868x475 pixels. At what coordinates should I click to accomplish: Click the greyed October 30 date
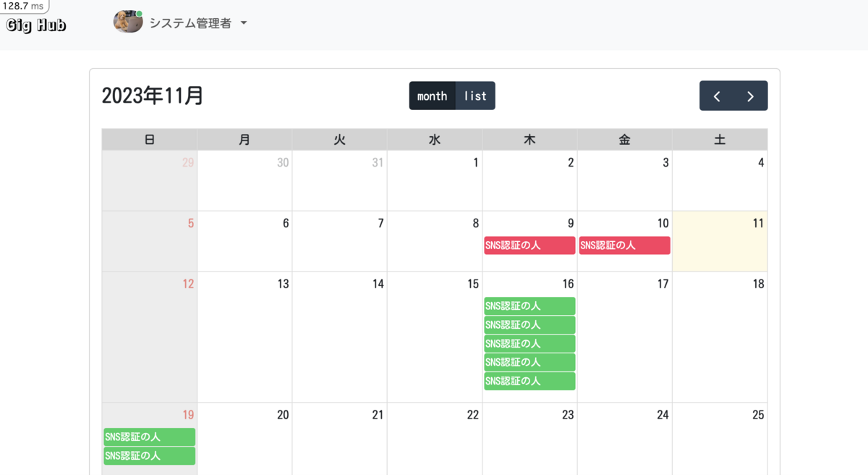pyautogui.click(x=283, y=163)
